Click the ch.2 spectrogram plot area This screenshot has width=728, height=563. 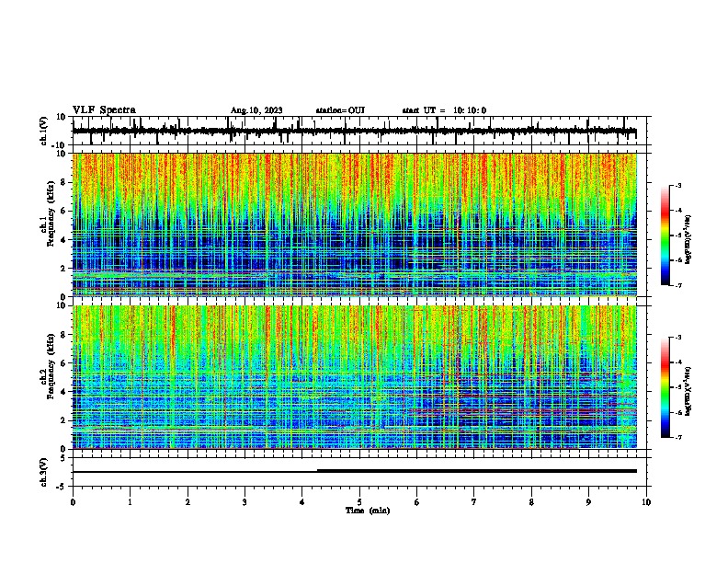[x=354, y=377]
